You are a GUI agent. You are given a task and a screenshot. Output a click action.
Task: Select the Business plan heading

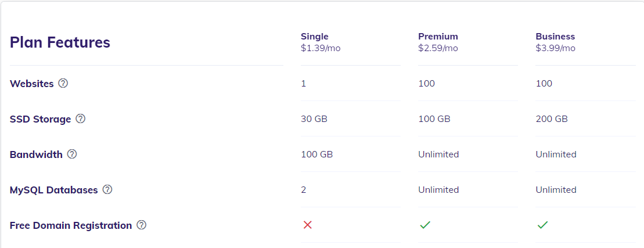point(555,37)
